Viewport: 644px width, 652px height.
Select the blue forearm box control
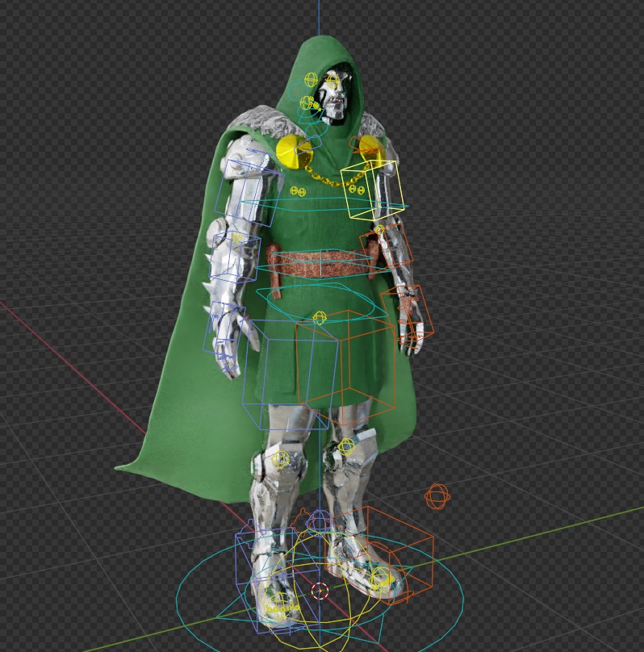click(236, 255)
